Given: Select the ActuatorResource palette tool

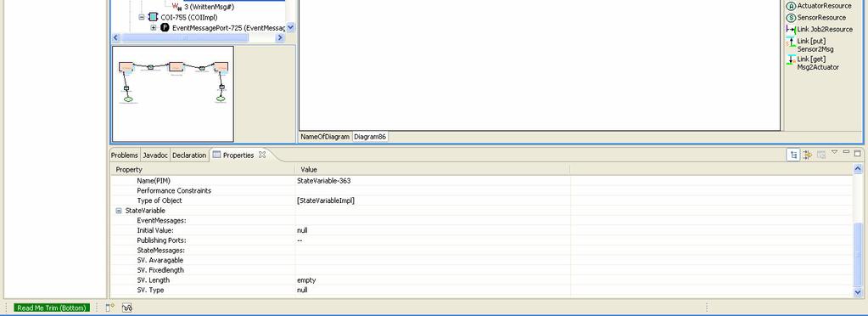Looking at the screenshot, I should [x=819, y=6].
